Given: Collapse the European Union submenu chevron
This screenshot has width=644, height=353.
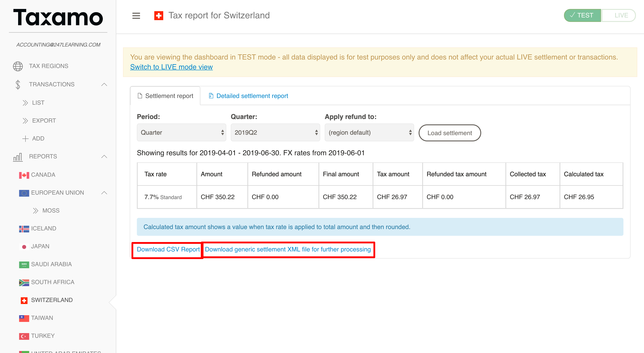Looking at the screenshot, I should 104,193.
